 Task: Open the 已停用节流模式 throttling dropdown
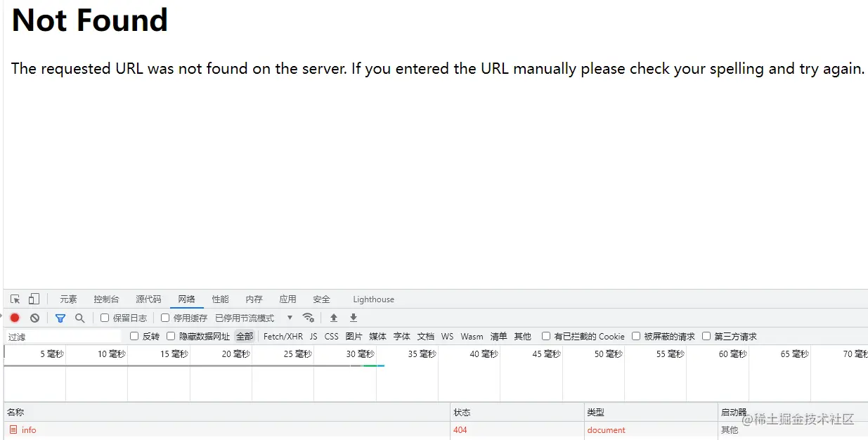pyautogui.click(x=254, y=318)
